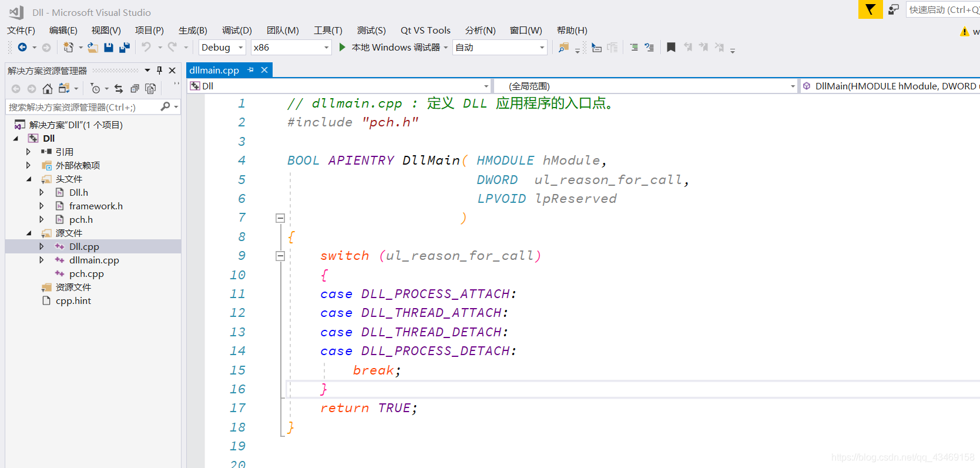The height and width of the screenshot is (468, 980).
Task: Close the dllmain.cpp tab
Action: pyautogui.click(x=264, y=70)
